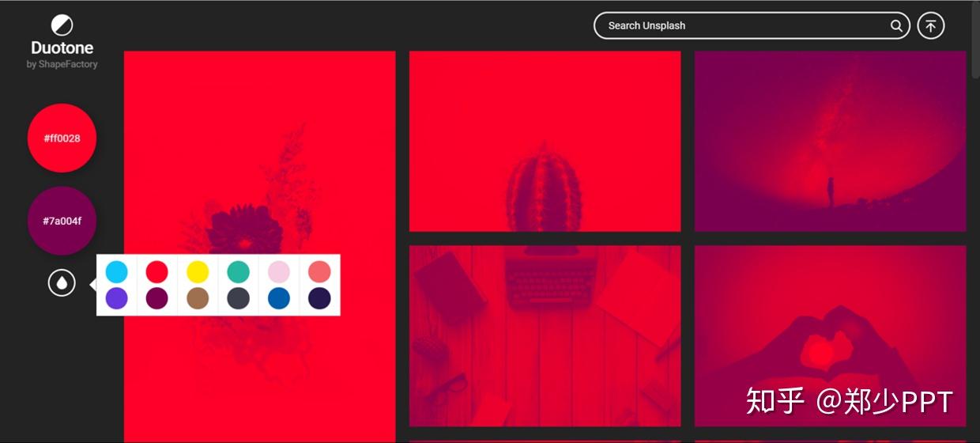The width and height of the screenshot is (980, 443).
Task: Click the search magnifier icon
Action: tap(896, 25)
